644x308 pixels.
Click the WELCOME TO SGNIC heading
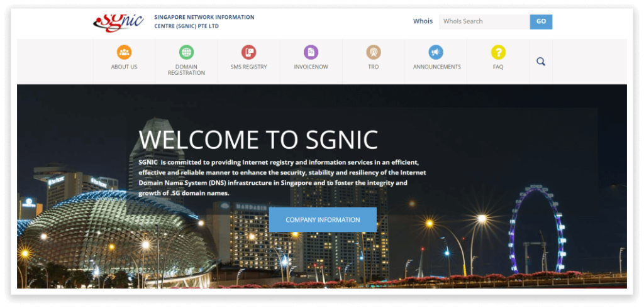click(x=258, y=140)
